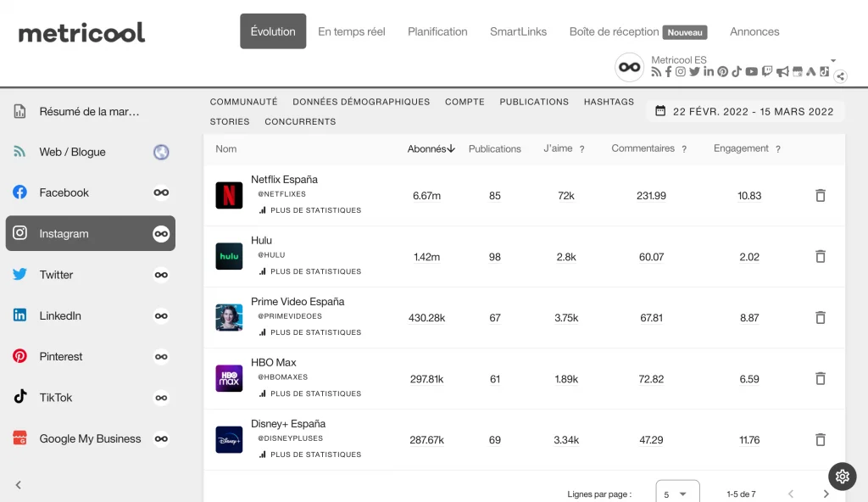Open the date range picker
The image size is (868, 502).
745,111
